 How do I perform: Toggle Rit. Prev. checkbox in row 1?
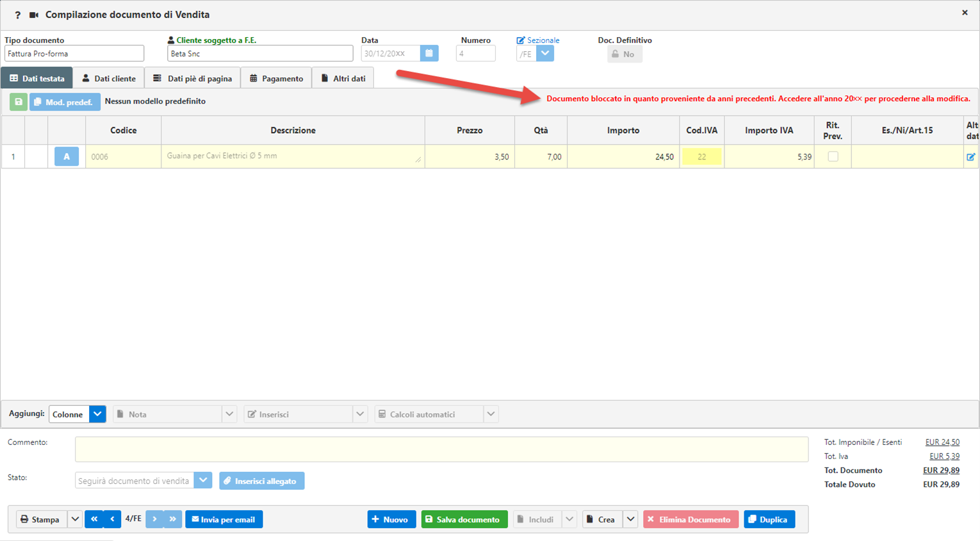tap(833, 156)
